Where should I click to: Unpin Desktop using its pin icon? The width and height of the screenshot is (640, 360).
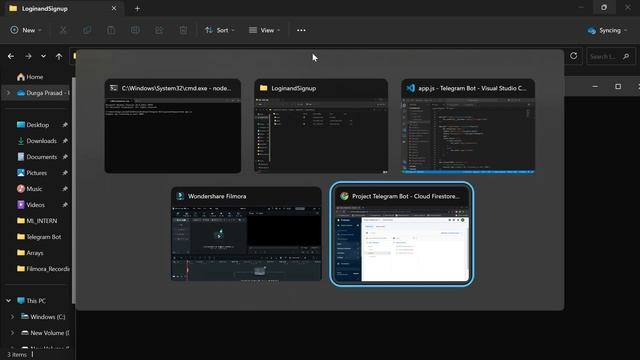65,125
